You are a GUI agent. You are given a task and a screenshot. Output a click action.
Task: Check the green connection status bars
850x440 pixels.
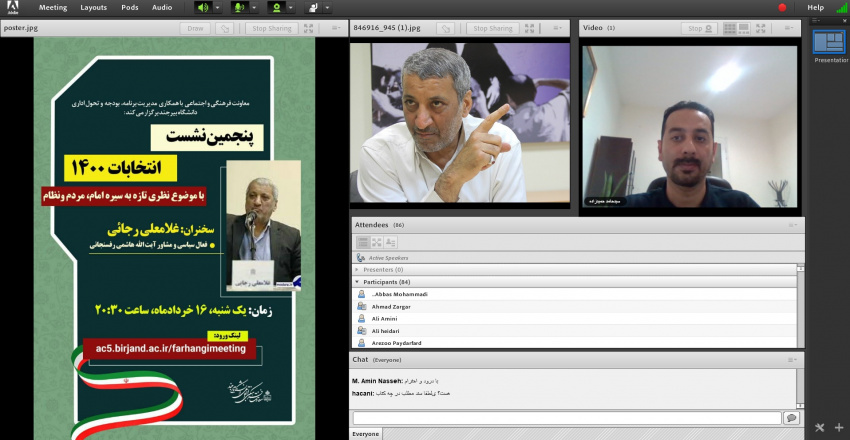click(x=842, y=8)
